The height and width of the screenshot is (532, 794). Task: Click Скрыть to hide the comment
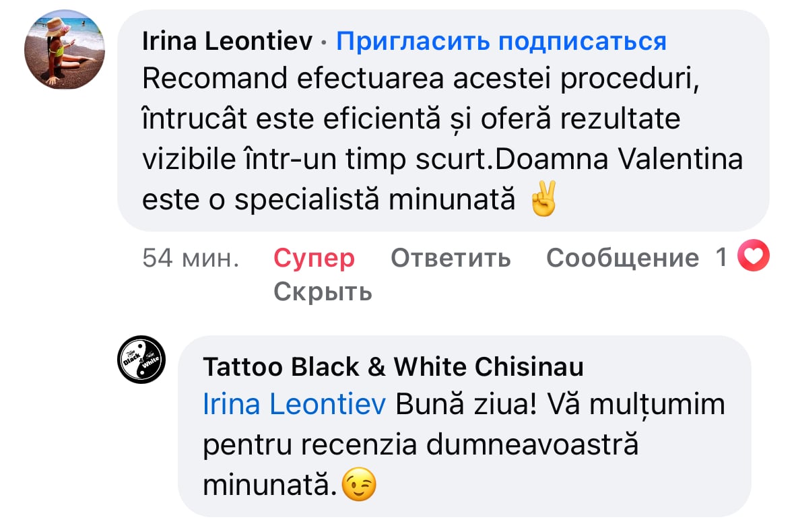323,292
